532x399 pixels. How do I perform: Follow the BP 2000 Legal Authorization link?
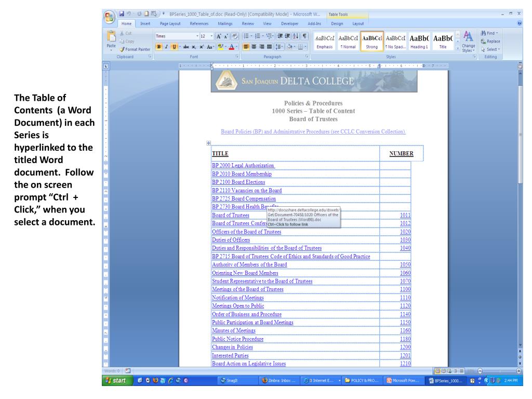[x=243, y=166]
